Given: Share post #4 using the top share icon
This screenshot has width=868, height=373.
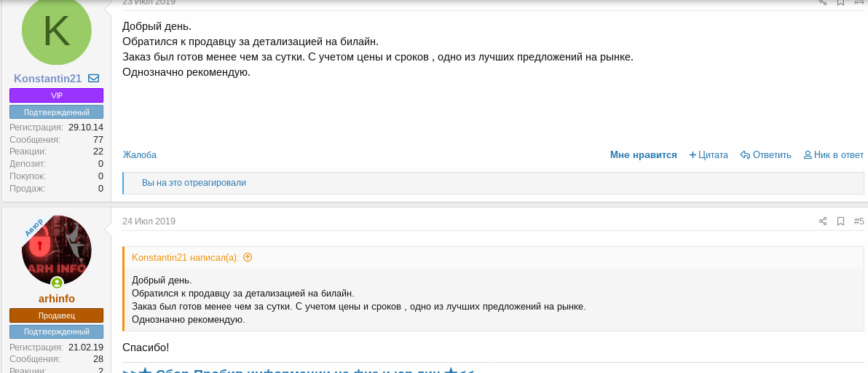Looking at the screenshot, I should [x=823, y=2].
